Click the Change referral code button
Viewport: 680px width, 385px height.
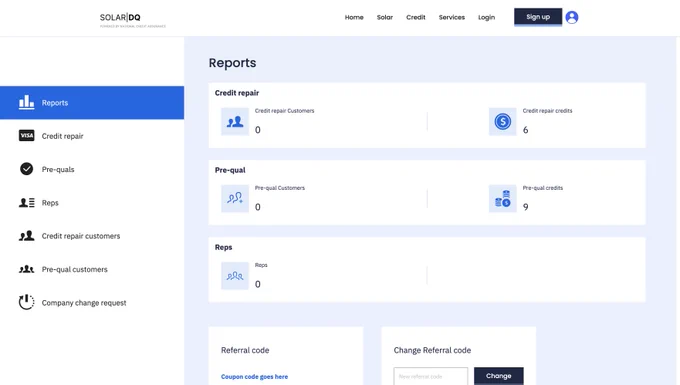click(x=498, y=376)
